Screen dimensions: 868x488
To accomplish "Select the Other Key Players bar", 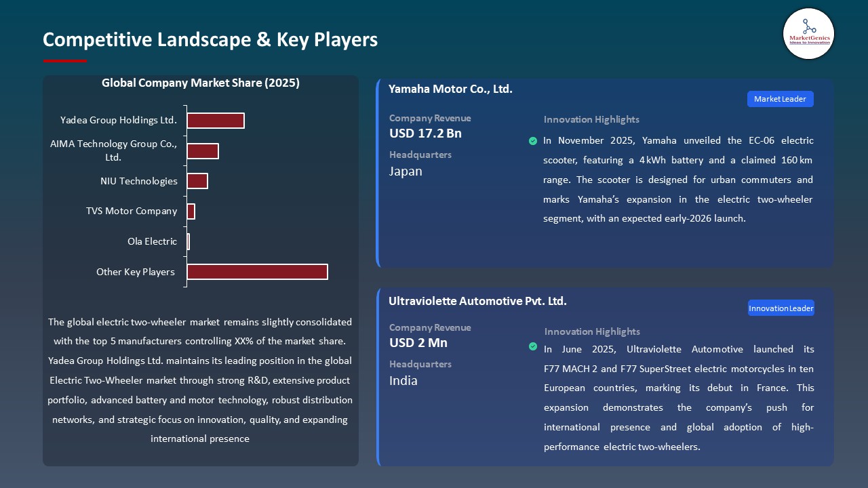I will coord(257,272).
